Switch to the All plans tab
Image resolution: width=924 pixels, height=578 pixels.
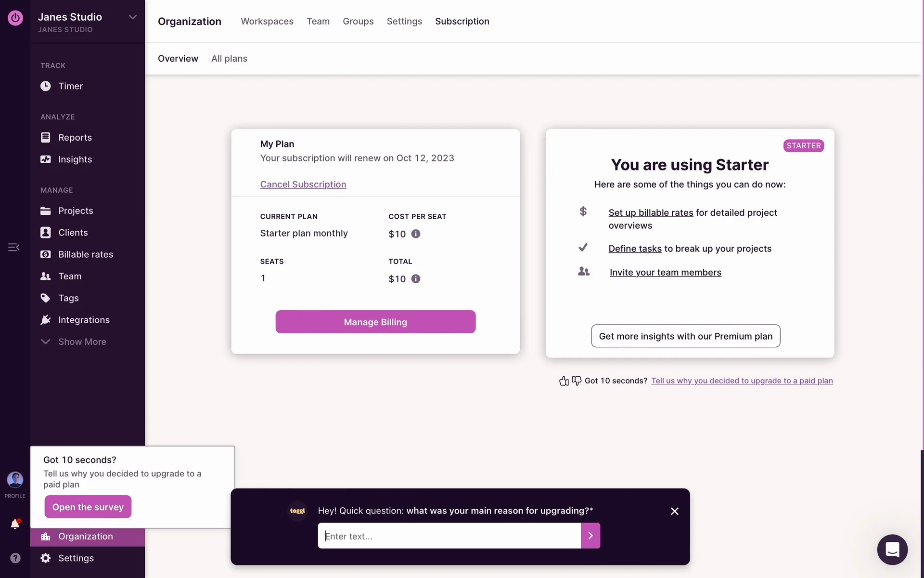(x=229, y=59)
